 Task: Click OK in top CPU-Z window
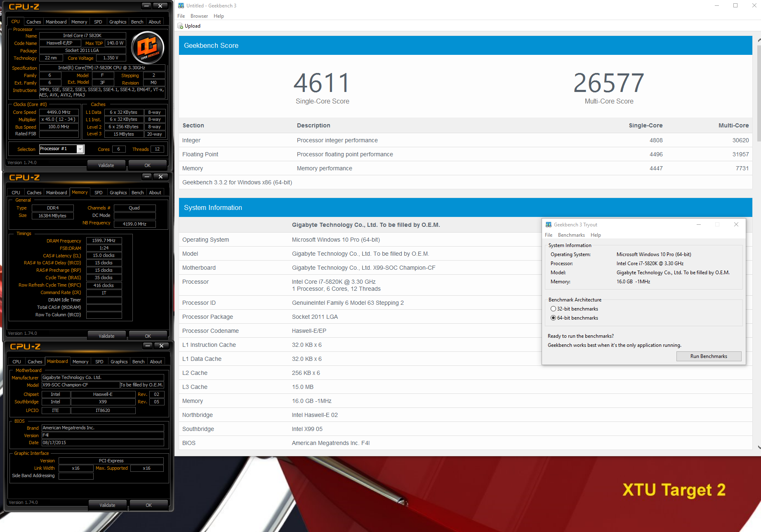148,165
